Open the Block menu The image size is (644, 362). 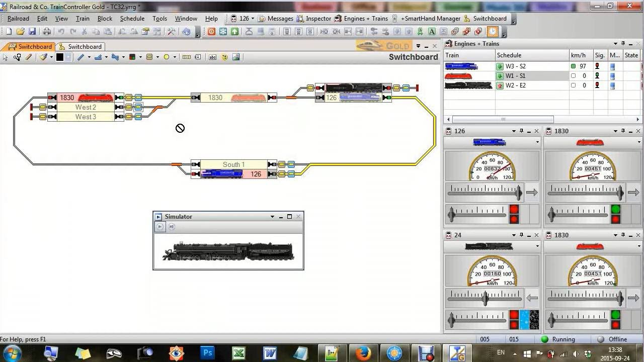click(105, 19)
